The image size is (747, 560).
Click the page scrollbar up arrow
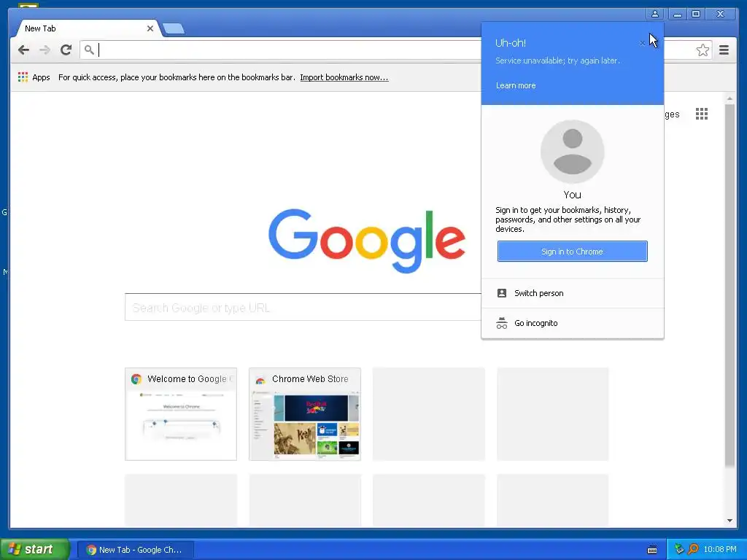(x=729, y=98)
